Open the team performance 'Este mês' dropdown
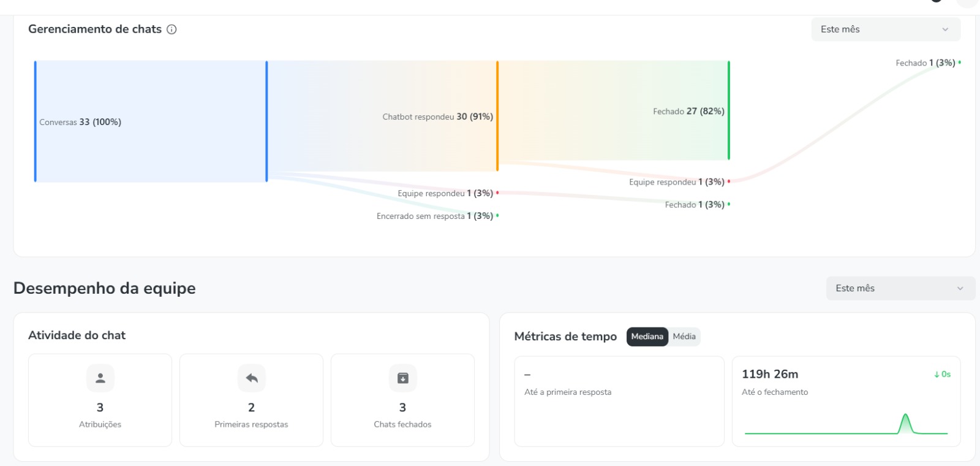Screen dimensions: 980x466 (x=900, y=288)
